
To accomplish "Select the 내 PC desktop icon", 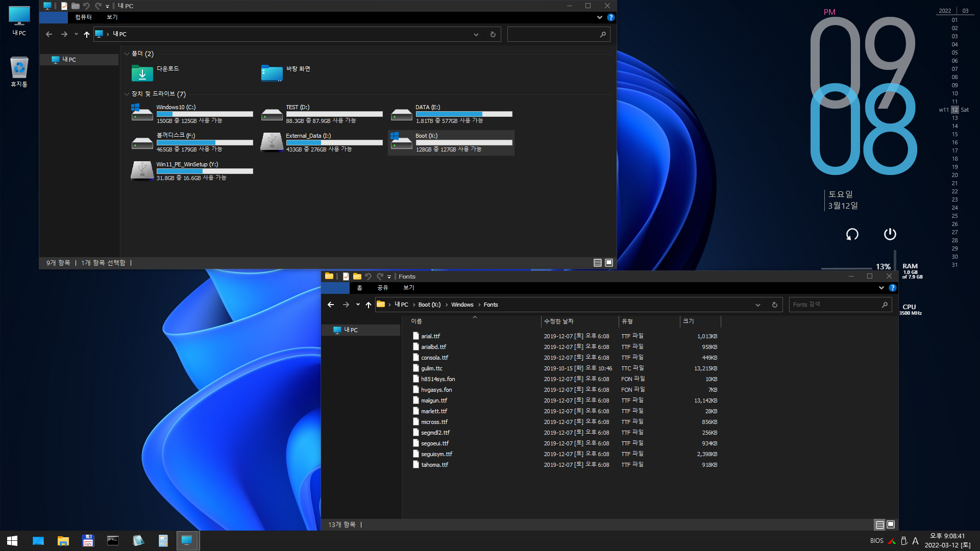I will [x=19, y=21].
